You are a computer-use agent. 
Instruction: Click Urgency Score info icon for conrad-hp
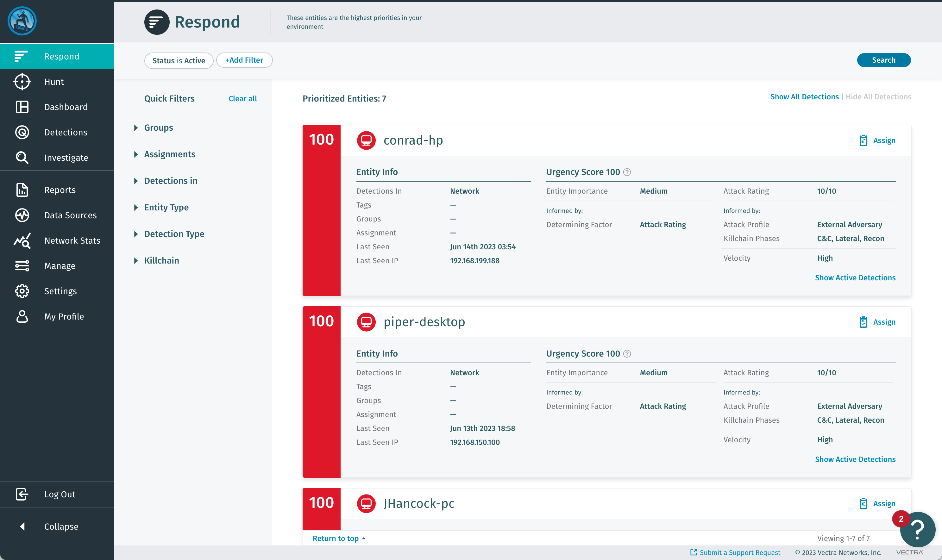click(627, 172)
